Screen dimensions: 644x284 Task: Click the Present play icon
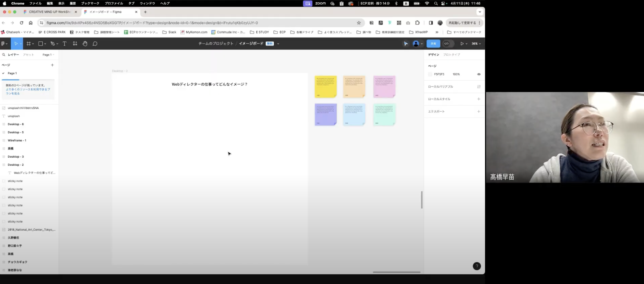tap(462, 44)
